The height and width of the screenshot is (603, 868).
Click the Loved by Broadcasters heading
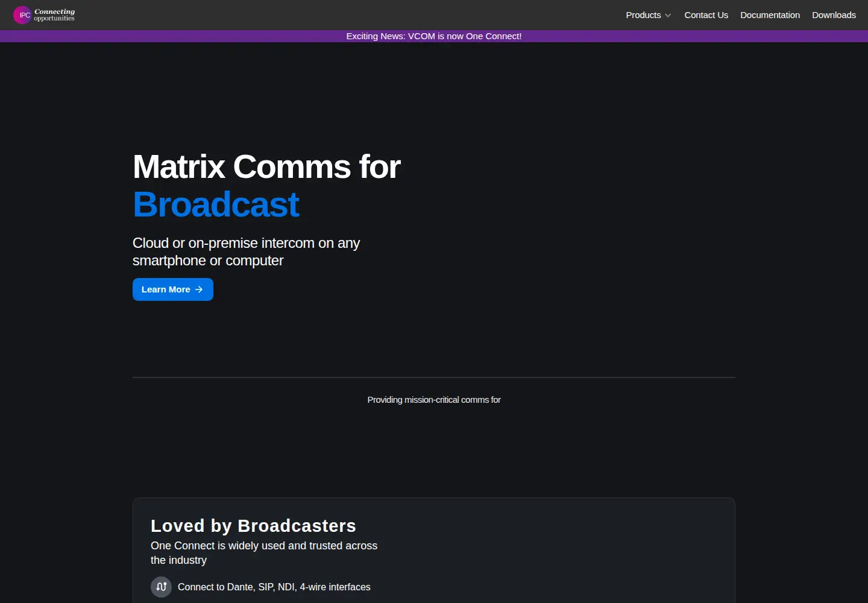[253, 526]
